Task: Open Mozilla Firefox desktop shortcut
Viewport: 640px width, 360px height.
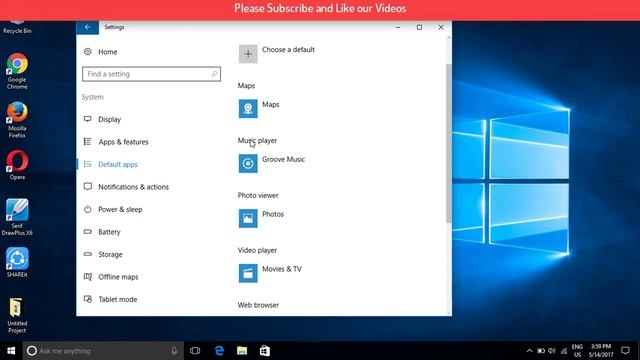Action: (x=17, y=120)
